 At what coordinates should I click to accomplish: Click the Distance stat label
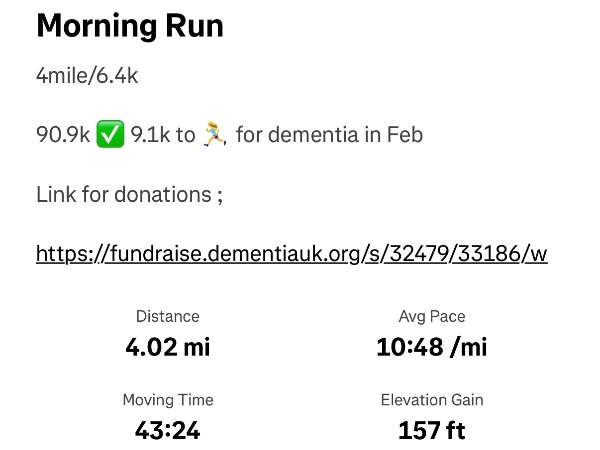[168, 317]
